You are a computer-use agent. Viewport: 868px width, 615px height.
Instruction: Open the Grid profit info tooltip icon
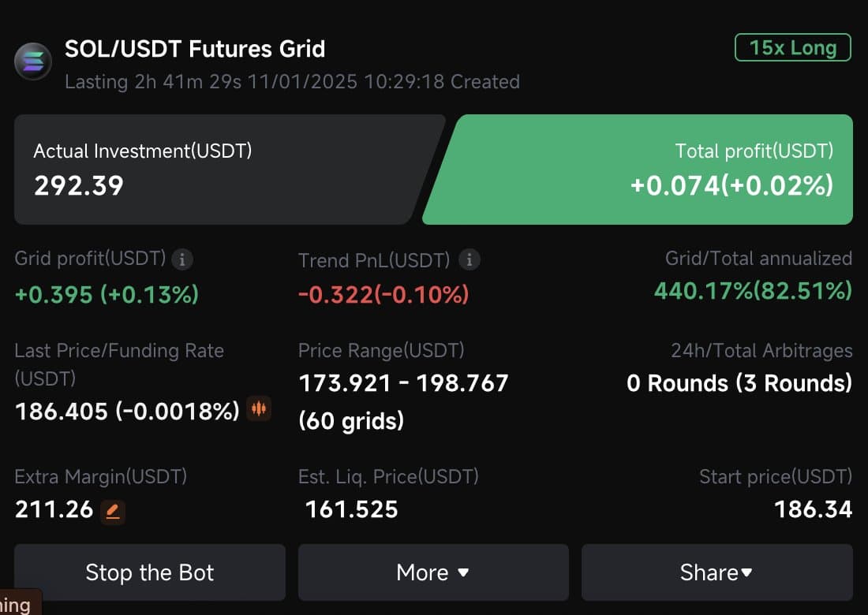pyautogui.click(x=182, y=259)
